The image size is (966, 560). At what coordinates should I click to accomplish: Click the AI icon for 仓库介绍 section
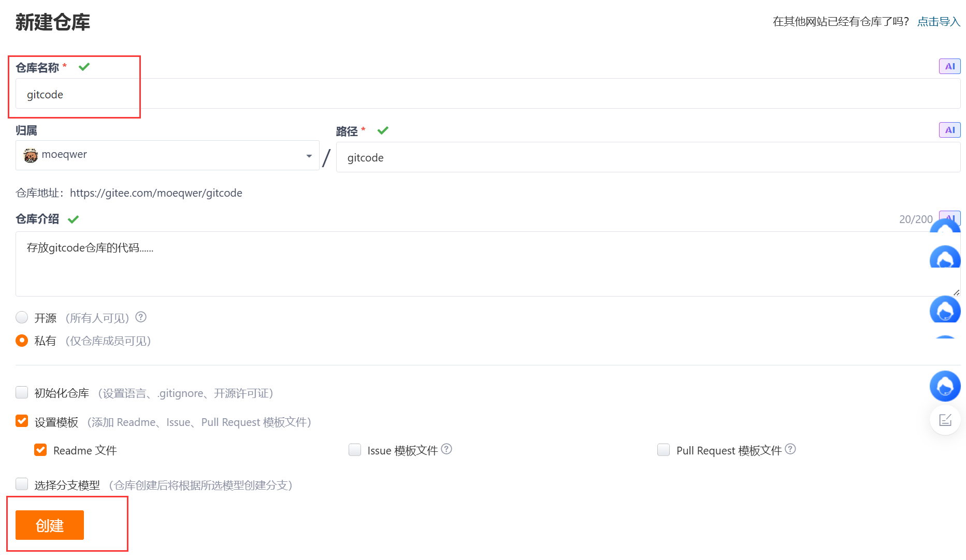[x=949, y=218]
